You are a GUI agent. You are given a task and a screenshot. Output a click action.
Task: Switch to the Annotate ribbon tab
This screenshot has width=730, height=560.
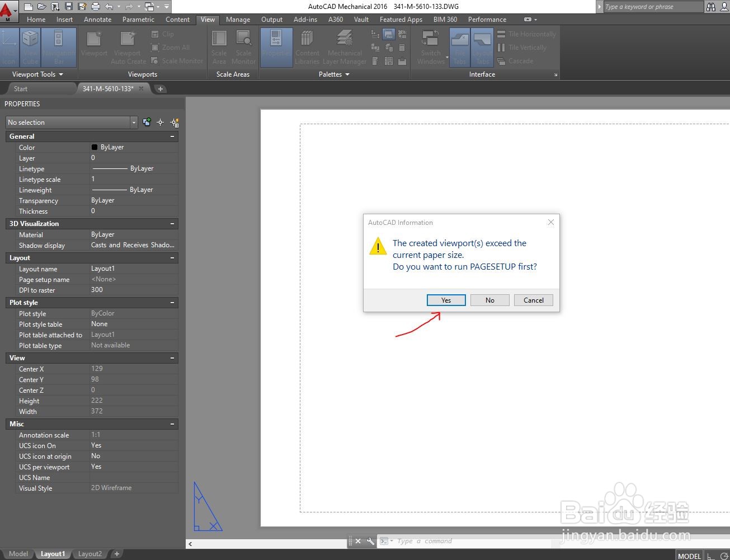click(98, 20)
